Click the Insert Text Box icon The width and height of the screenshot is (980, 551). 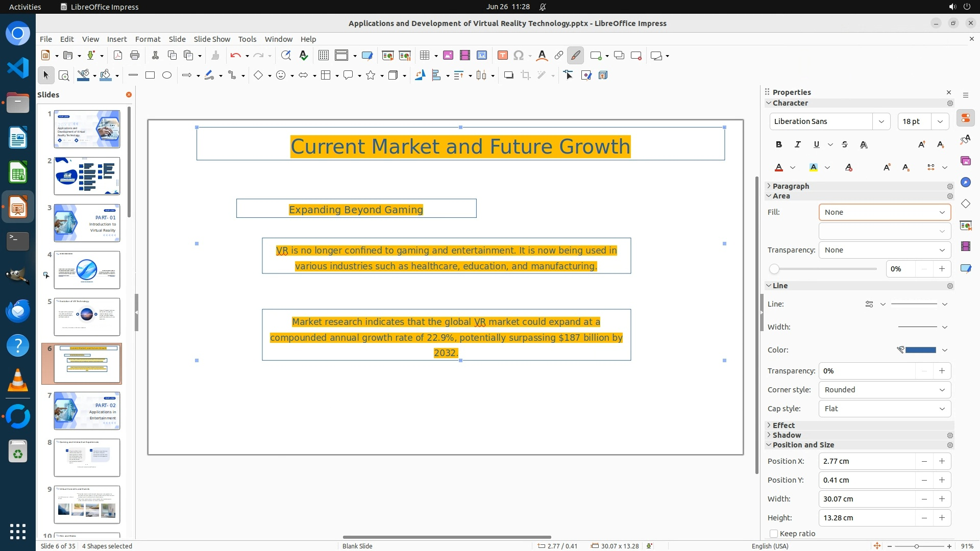(502, 56)
